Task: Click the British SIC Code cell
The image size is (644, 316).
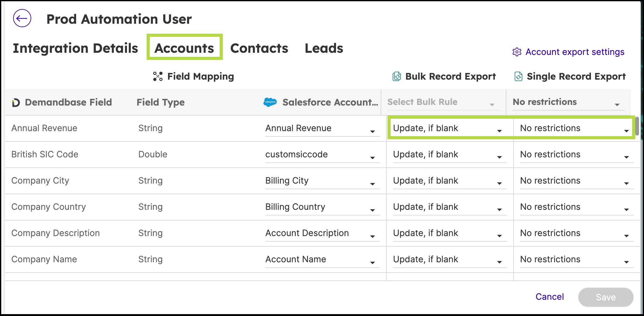Action: 45,155
